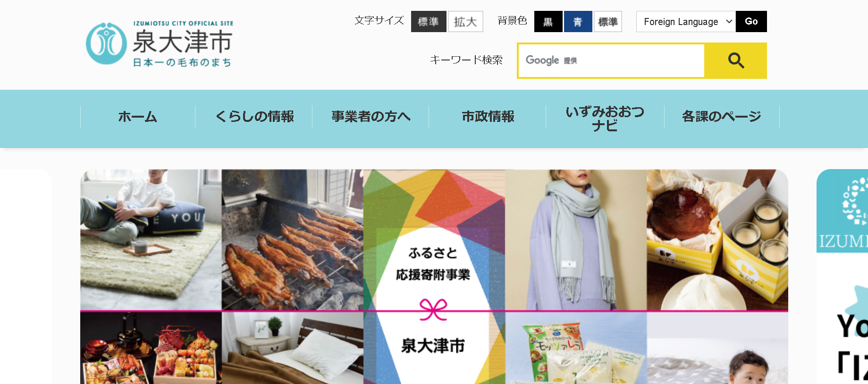Set text size to 拡大
Screen dimensions: 868x384
point(465,22)
